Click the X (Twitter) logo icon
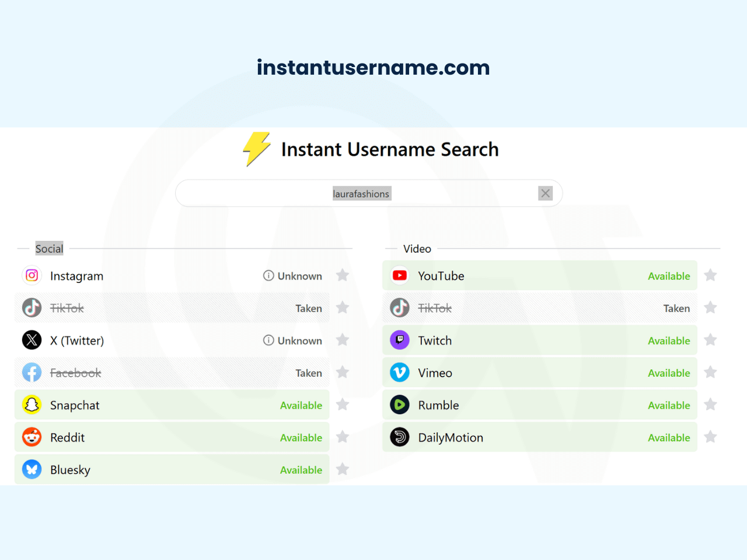This screenshot has height=560, width=747. (x=32, y=340)
